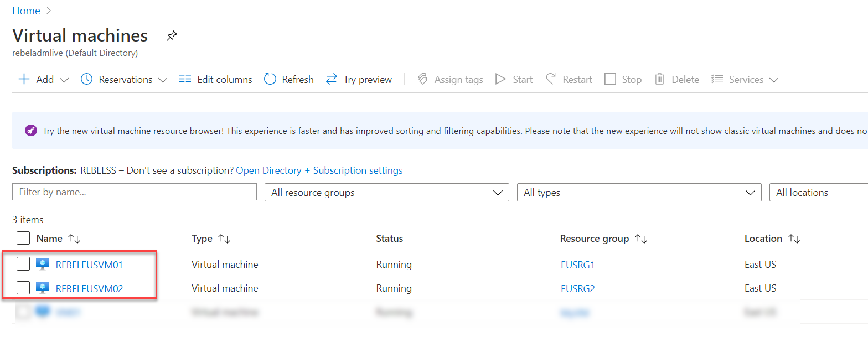The height and width of the screenshot is (357, 868).
Task: Focus the Filter by name field
Action: click(x=135, y=192)
